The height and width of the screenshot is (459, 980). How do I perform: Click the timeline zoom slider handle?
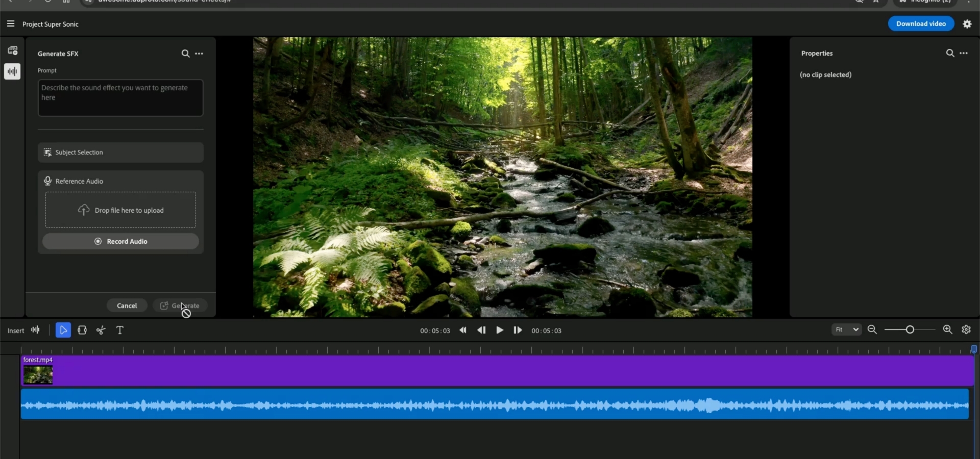[910, 330]
